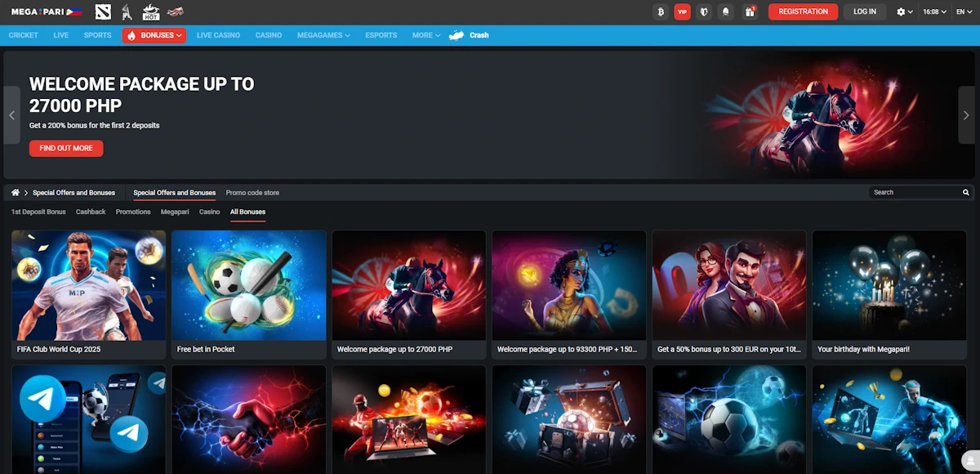Filter bonuses by Casino
Screen dimensions: 980x474
coord(210,212)
